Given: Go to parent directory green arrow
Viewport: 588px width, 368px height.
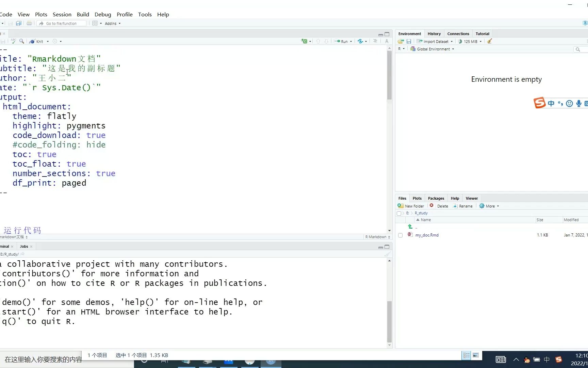Looking at the screenshot, I should 410,227.
